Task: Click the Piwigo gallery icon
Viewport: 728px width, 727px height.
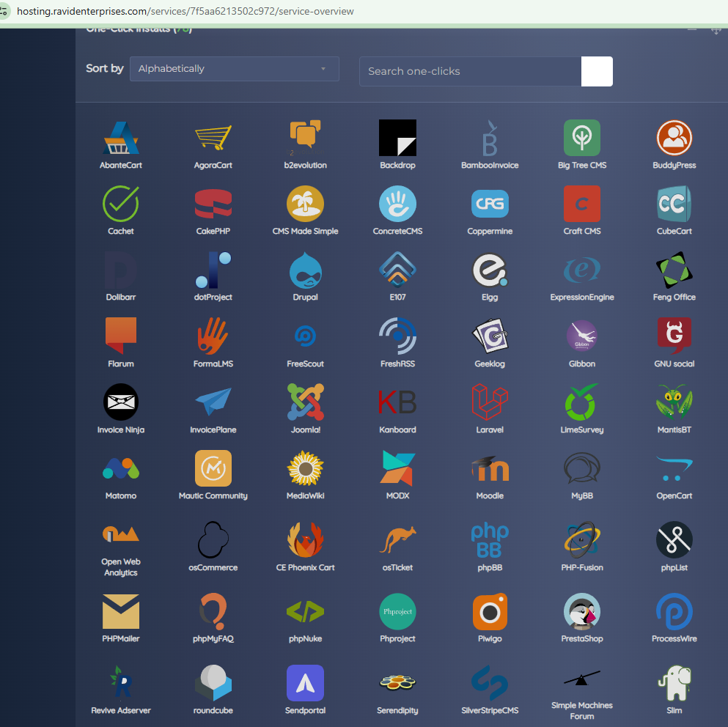Action: point(490,611)
